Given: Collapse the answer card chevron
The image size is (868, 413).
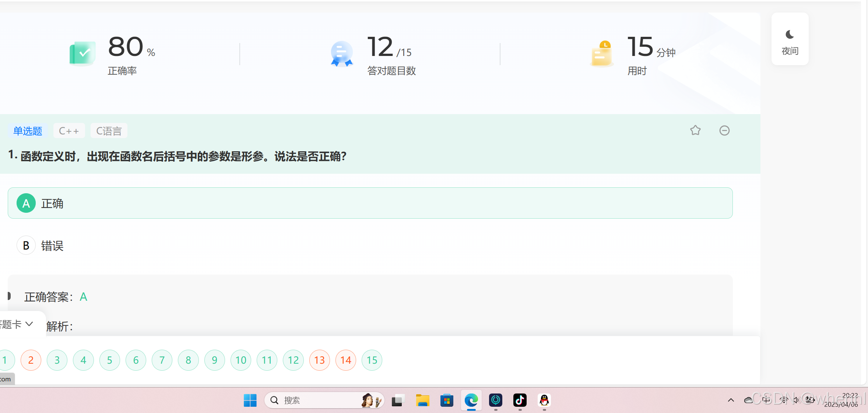Looking at the screenshot, I should [x=29, y=324].
